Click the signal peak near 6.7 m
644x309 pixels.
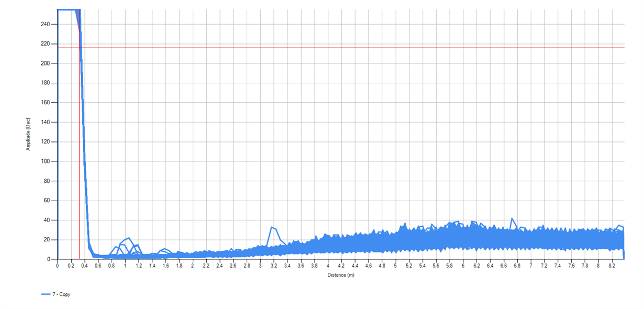512,218
